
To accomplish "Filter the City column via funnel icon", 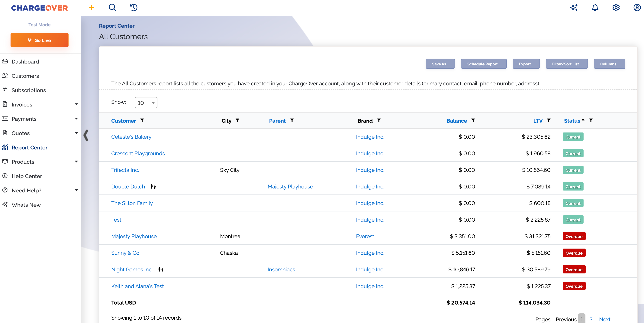I will (x=237, y=121).
